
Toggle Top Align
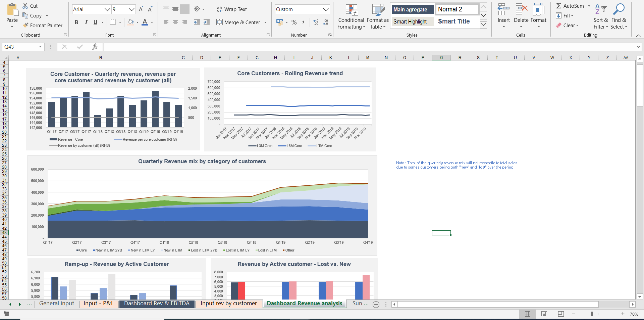[x=166, y=9]
